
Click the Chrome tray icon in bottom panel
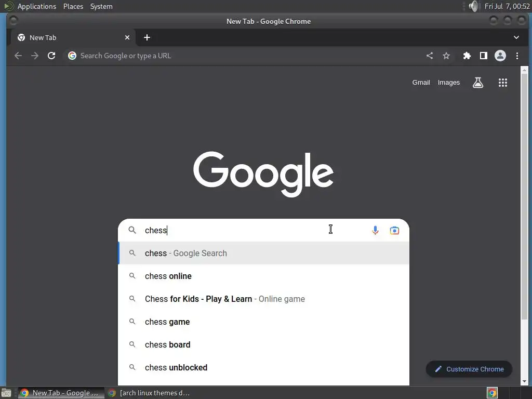[x=492, y=393]
